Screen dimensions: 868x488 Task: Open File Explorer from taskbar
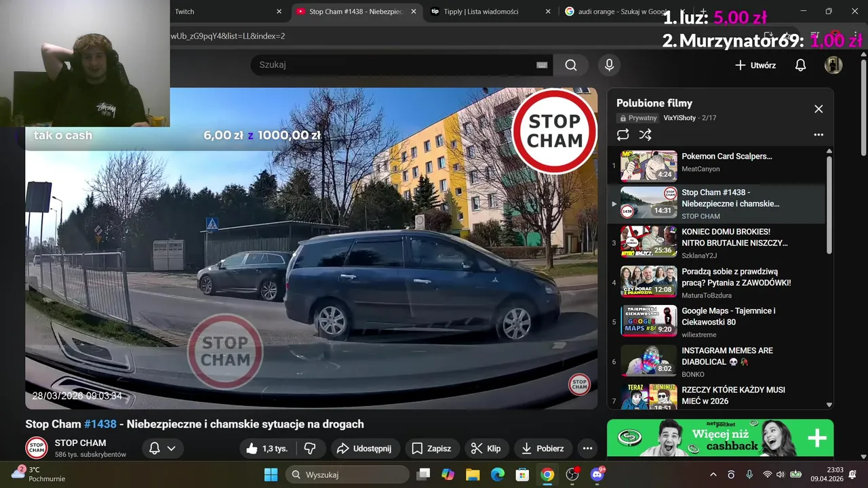click(473, 474)
